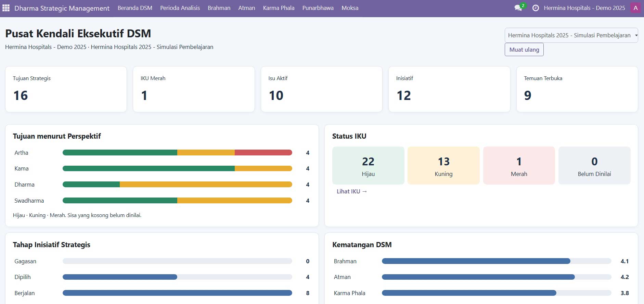The width and height of the screenshot is (644, 304).
Task: Click the Tahap Inisiatif Strategis heading
Action: click(52, 245)
